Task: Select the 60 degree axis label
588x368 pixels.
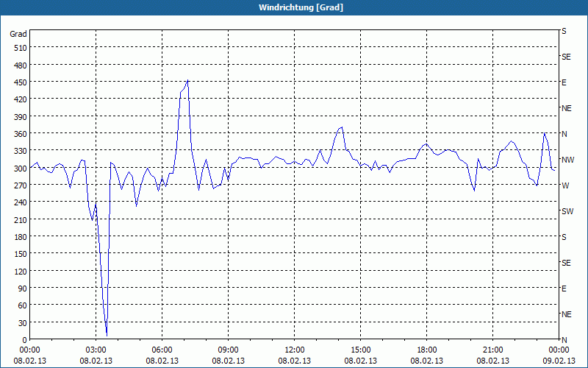Action: [x=23, y=305]
